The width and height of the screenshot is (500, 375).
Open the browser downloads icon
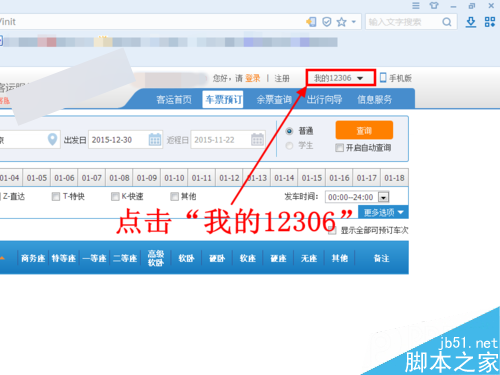471,22
